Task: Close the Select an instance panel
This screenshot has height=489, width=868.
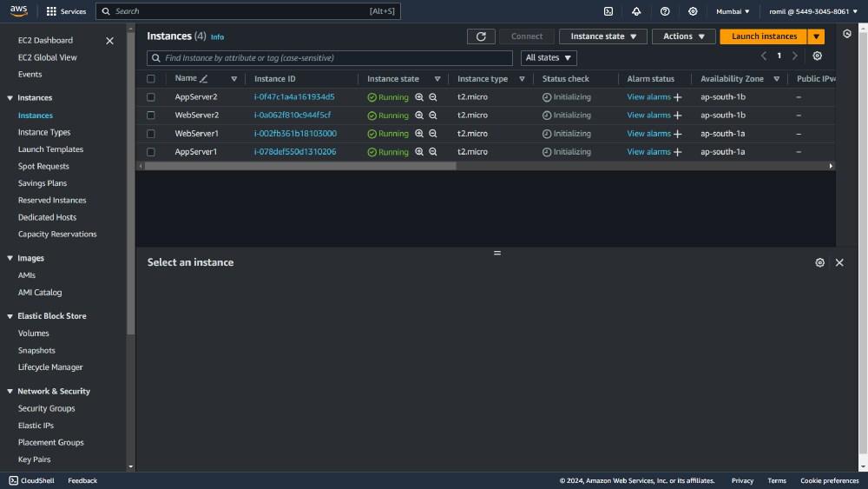Action: click(x=839, y=262)
